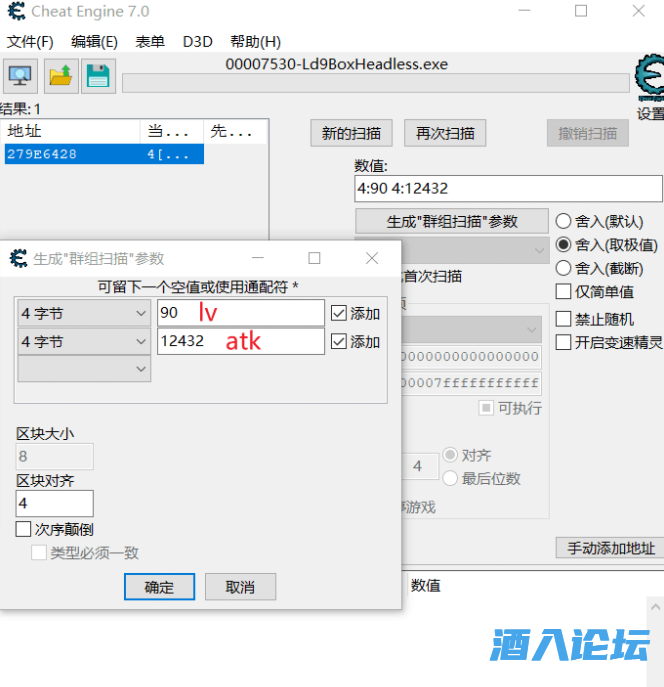Open the D3D menu
This screenshot has height=687, width=664.
197,42
